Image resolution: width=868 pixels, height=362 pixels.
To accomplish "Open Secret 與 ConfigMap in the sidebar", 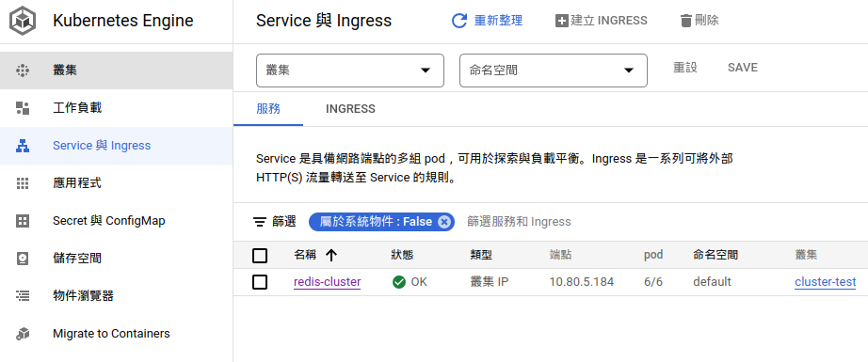I will 116,221.
